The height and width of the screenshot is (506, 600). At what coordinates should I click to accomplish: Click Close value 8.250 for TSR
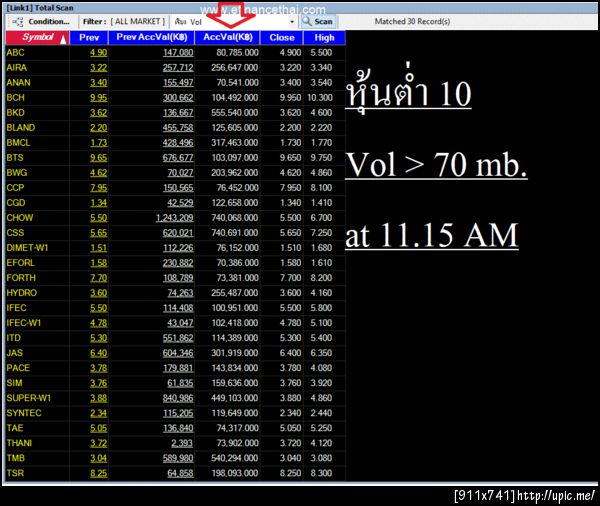click(x=290, y=473)
